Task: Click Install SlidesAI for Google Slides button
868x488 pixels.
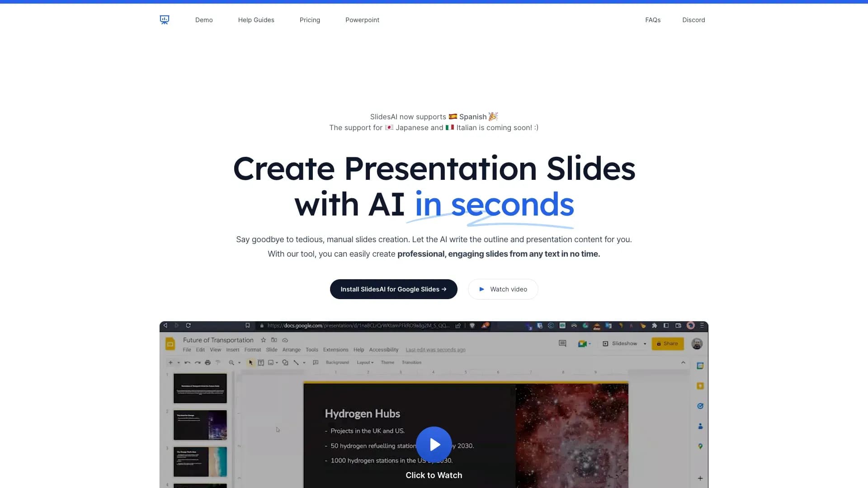Action: click(x=393, y=289)
